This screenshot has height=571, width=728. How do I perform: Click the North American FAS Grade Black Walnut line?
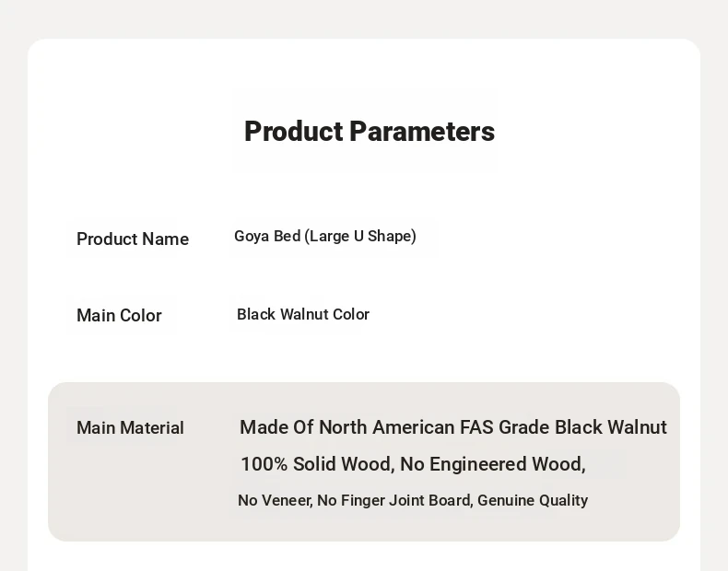(453, 427)
